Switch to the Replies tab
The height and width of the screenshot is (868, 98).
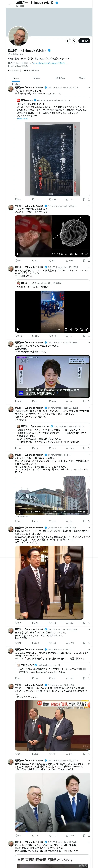click(x=36, y=78)
